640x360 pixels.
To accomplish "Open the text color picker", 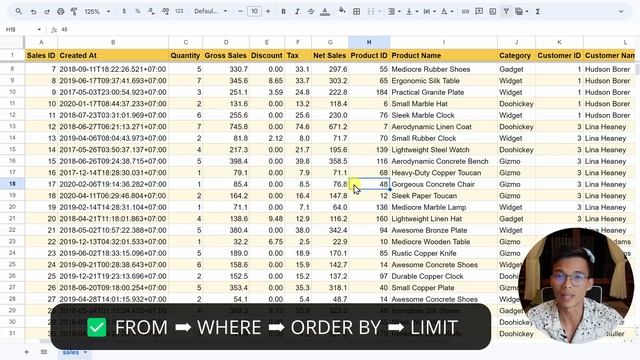I will click(x=325, y=11).
